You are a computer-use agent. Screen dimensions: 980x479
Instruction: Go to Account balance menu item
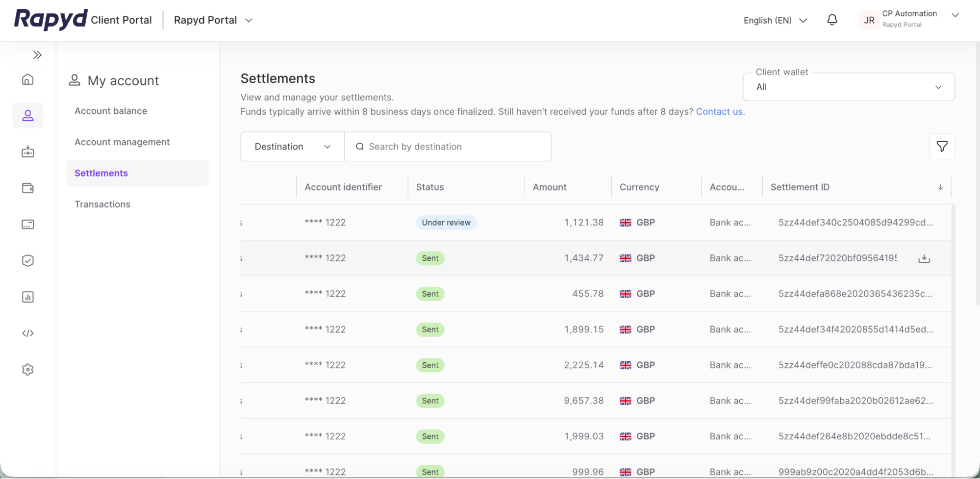tap(111, 111)
